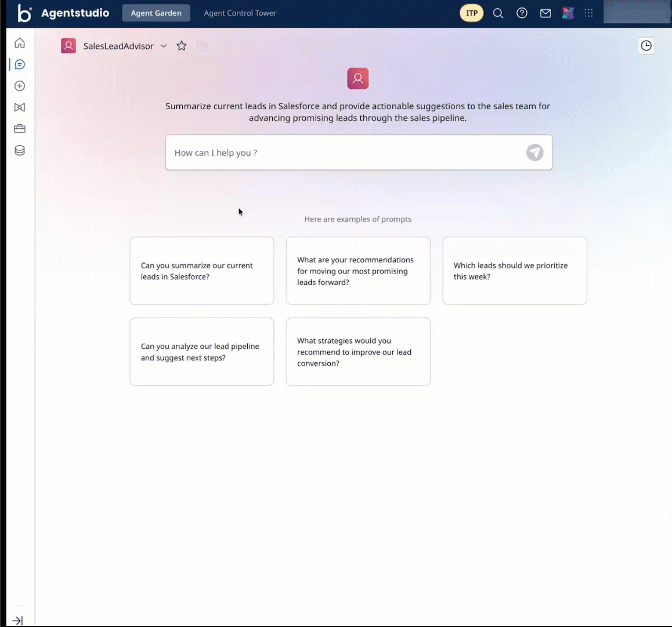Open the apps grid launcher icon
Screen dimensions: 672x627
point(588,13)
